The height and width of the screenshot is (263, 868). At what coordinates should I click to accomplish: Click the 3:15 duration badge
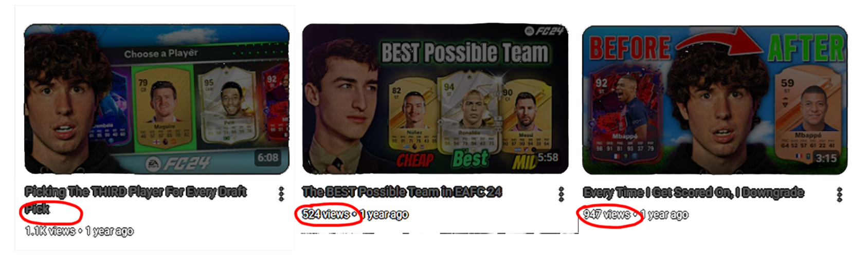(826, 158)
